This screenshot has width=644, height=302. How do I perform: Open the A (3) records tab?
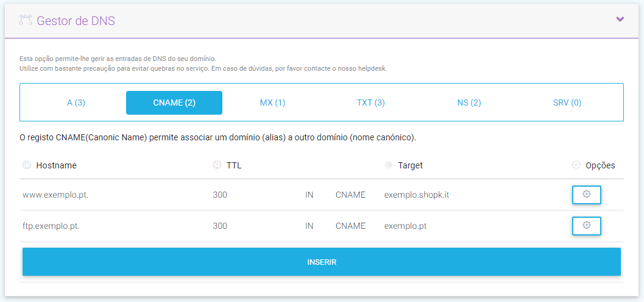(76, 102)
